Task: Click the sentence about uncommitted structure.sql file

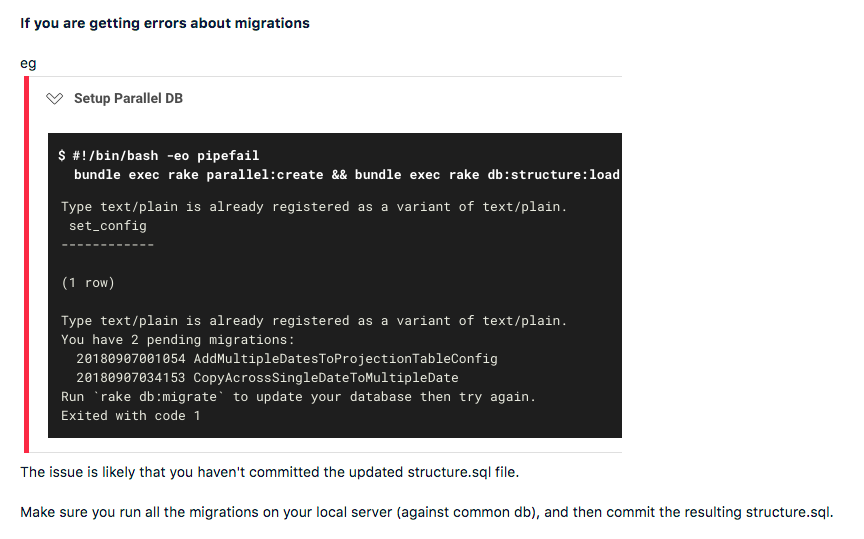Action: pyautogui.click(x=269, y=472)
